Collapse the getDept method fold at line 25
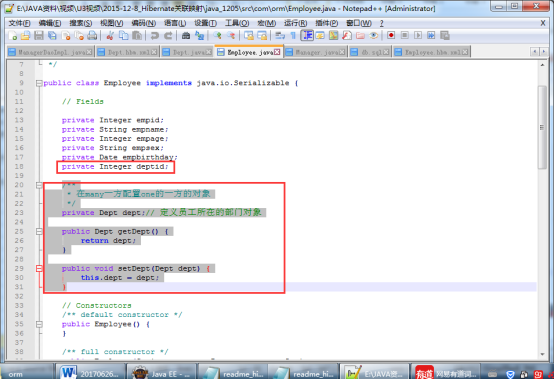Screen dimensions: 554x380 click(39, 232)
